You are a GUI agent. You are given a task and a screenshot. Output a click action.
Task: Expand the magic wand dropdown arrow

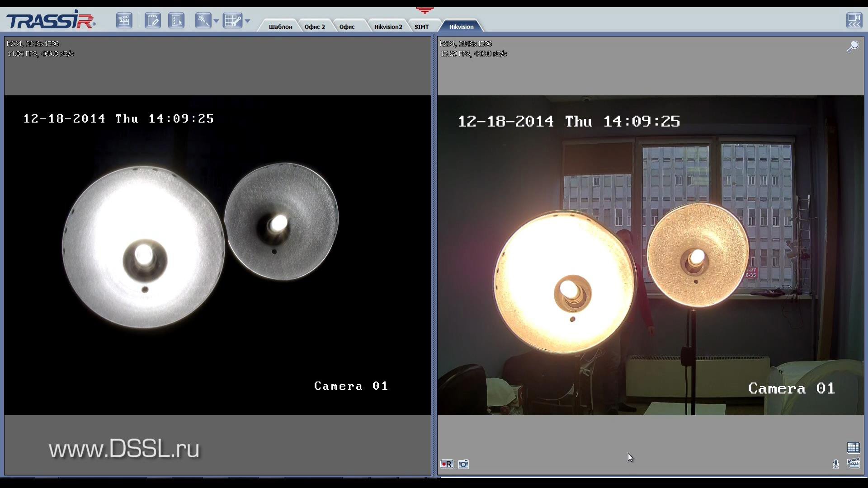click(x=216, y=21)
